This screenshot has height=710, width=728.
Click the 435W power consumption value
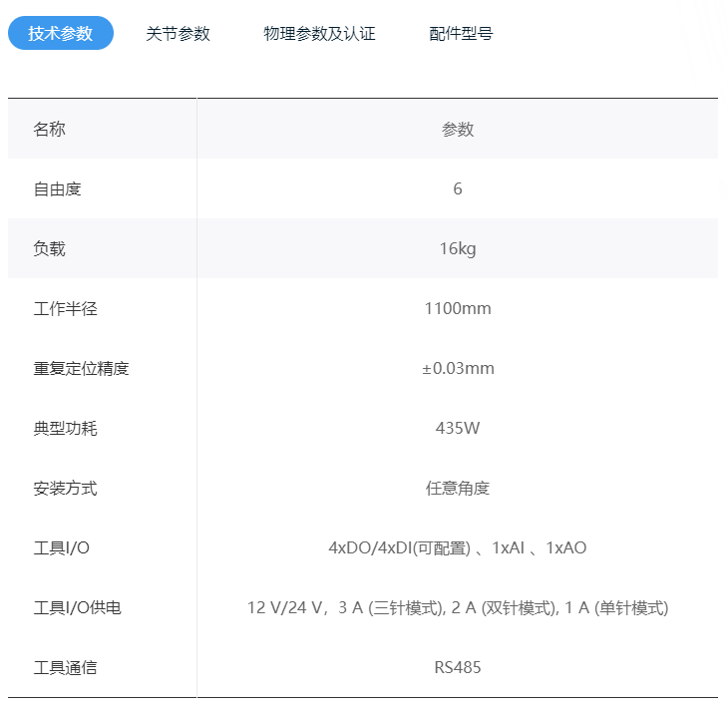coord(458,428)
